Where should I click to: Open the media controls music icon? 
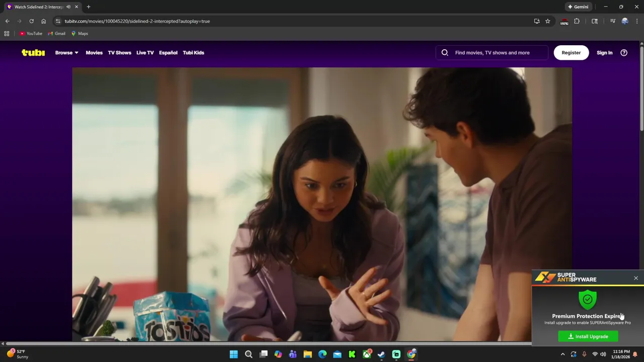[612, 21]
